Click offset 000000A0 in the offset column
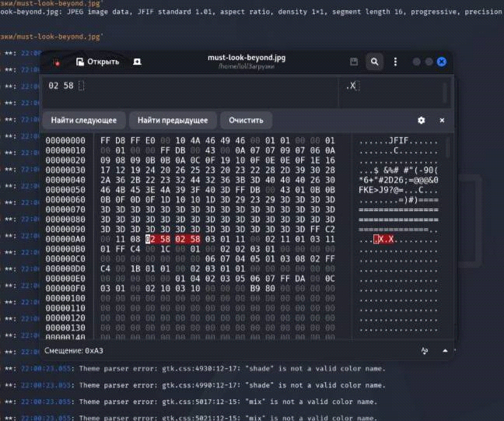 [65, 239]
